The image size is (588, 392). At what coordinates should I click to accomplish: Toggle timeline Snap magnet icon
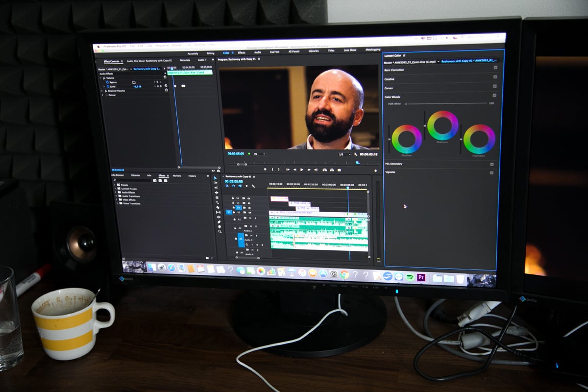pos(234,186)
